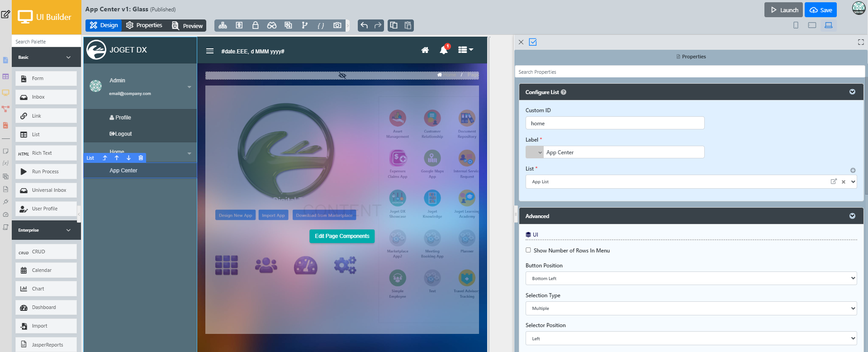Open the curly-braces JSON definition icon
The image size is (868, 352).
click(x=321, y=25)
